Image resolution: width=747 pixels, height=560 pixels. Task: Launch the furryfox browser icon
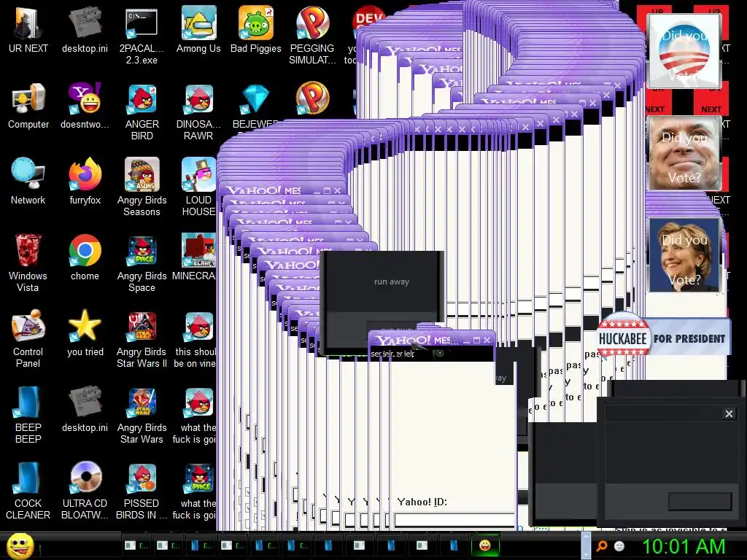pyautogui.click(x=85, y=181)
